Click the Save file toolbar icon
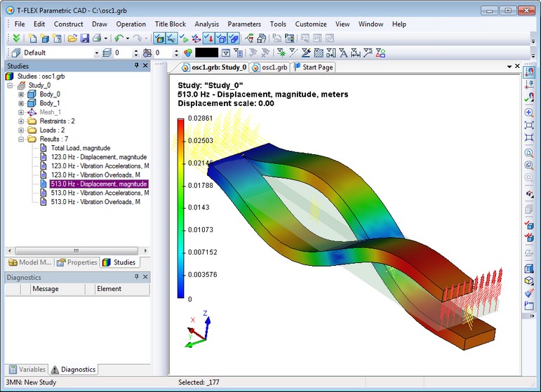The image size is (541, 392). 85,38
